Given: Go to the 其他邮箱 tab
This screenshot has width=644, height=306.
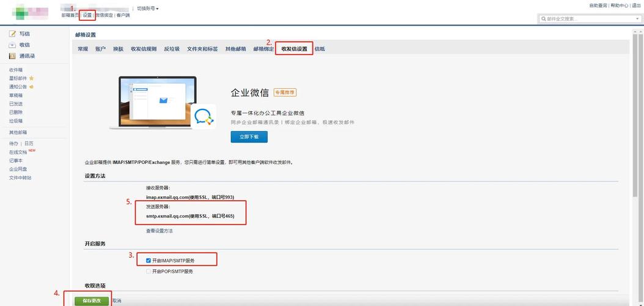Looking at the screenshot, I should pyautogui.click(x=236, y=49).
